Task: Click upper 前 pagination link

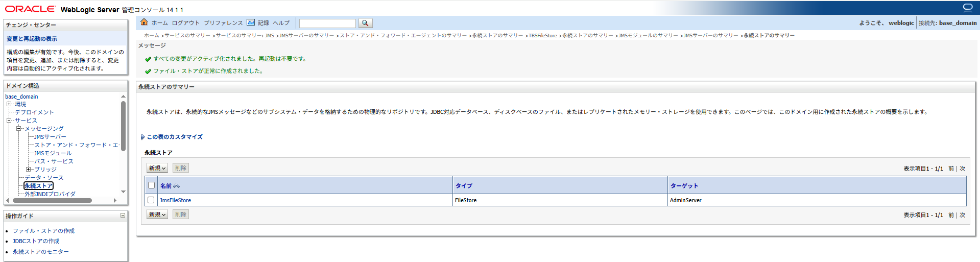Action: click(951, 169)
